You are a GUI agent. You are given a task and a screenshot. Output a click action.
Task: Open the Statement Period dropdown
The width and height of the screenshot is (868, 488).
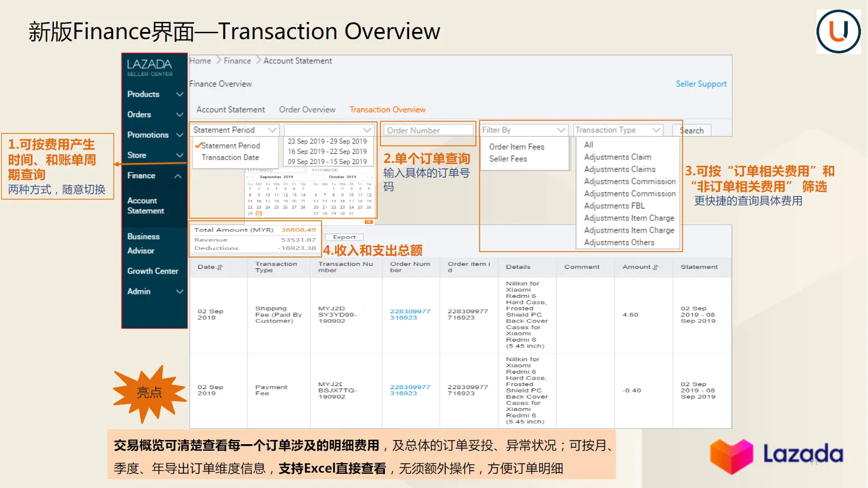[233, 129]
